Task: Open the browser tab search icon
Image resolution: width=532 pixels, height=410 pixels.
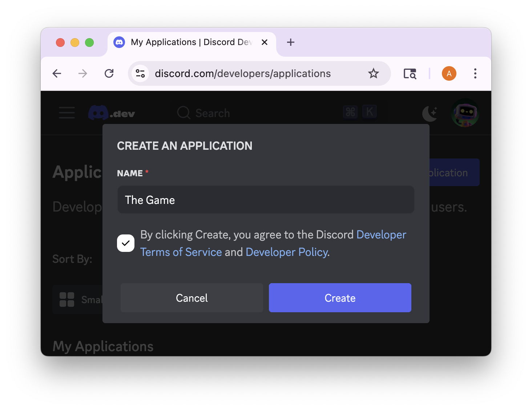Action: 410,73
